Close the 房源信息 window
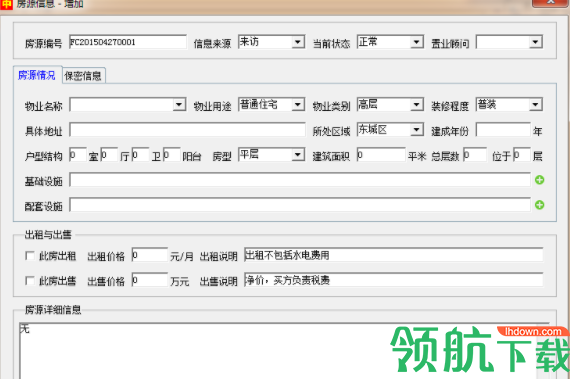 [x=550, y=3]
